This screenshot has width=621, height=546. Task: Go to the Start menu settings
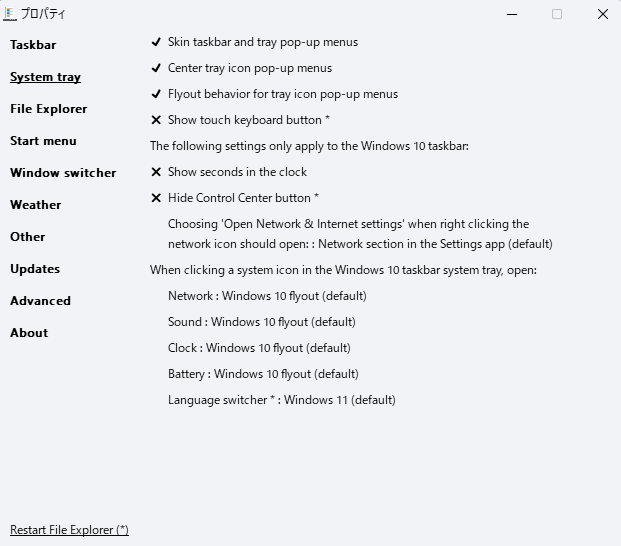[44, 141]
